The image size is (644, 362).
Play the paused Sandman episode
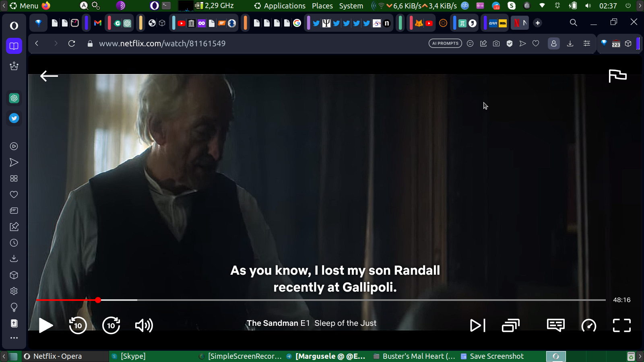click(x=46, y=325)
